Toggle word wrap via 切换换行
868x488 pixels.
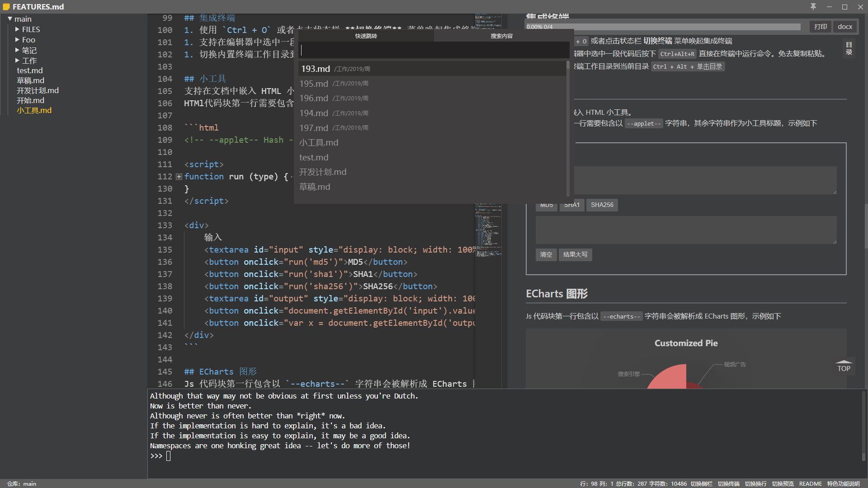755,483
